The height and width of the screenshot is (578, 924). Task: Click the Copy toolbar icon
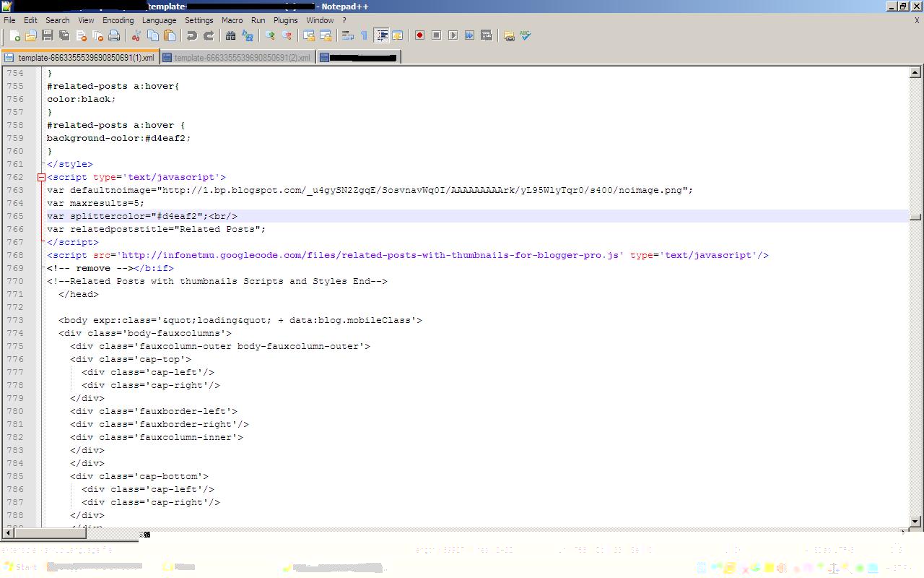tap(153, 35)
